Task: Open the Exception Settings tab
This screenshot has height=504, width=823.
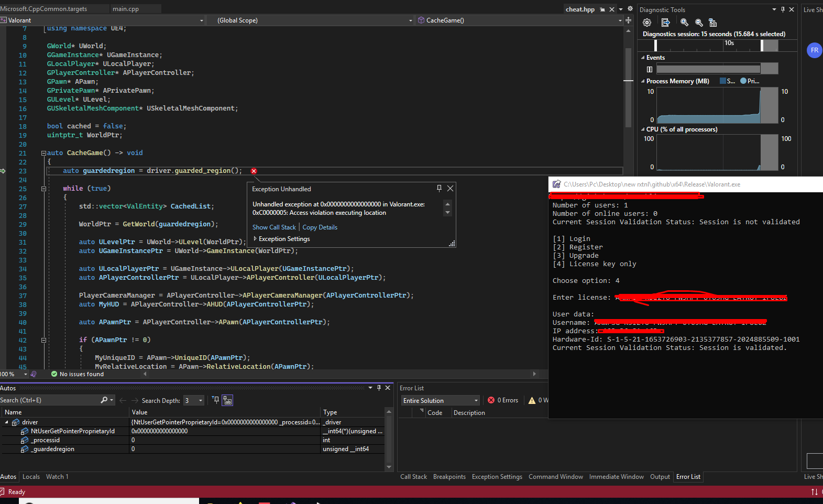Action: (497, 477)
